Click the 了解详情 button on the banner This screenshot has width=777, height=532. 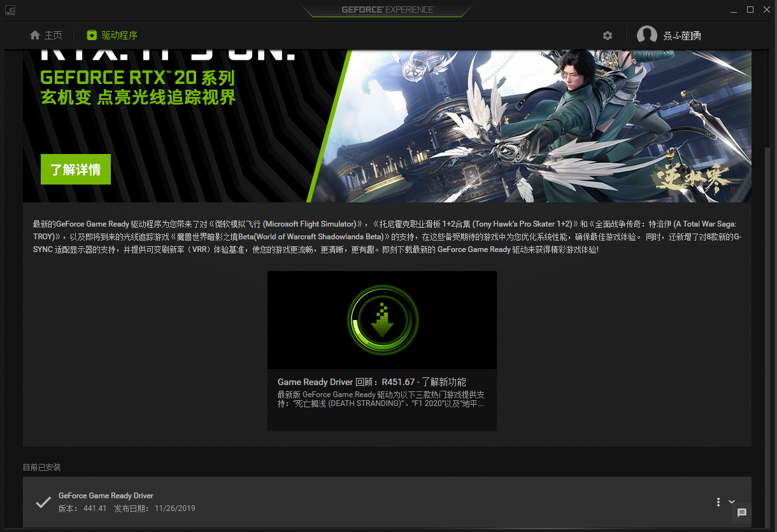[75, 169]
